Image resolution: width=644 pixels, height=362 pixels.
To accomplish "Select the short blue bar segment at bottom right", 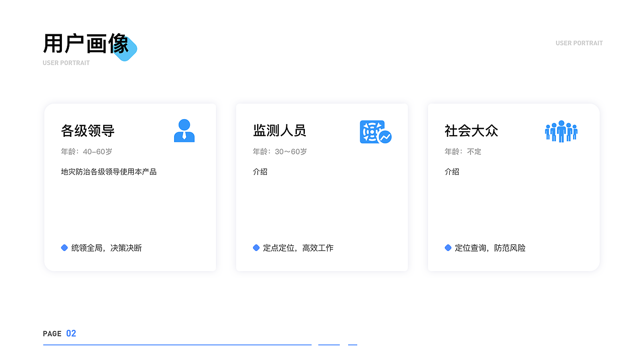I will point(352,344).
